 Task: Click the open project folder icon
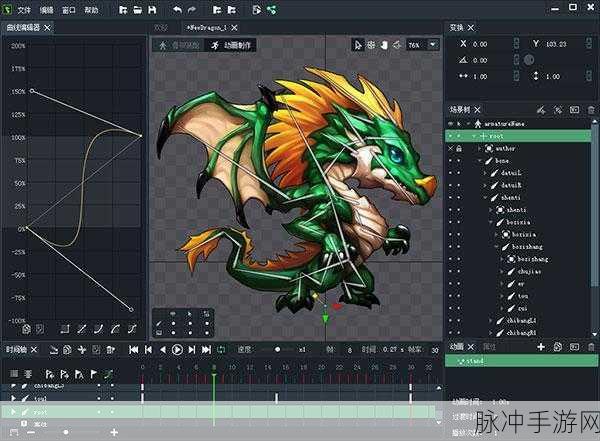point(137,10)
